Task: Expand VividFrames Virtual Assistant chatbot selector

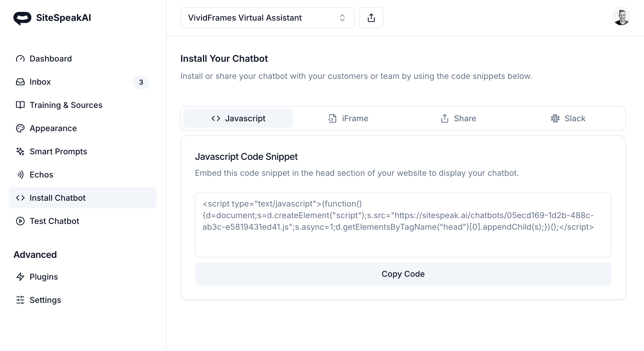Action: [267, 18]
